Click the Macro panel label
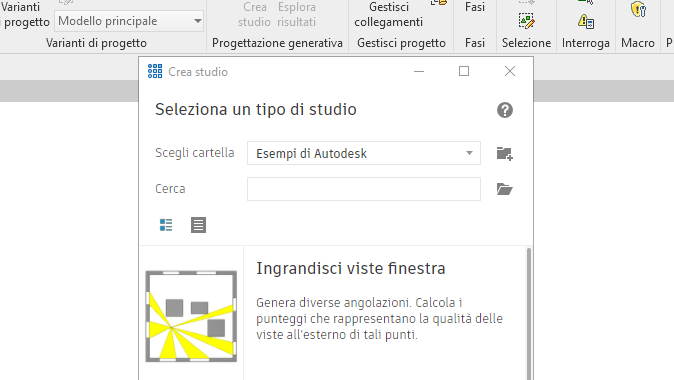 pos(638,43)
